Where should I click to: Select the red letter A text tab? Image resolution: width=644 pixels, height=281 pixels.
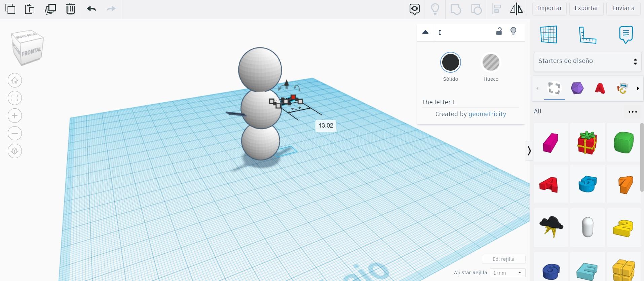point(600,89)
